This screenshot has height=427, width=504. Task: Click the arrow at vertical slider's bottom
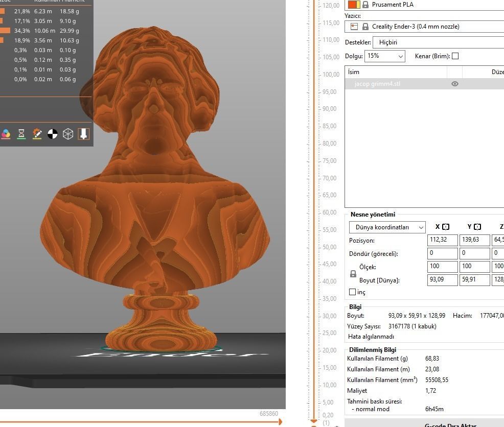(314, 421)
